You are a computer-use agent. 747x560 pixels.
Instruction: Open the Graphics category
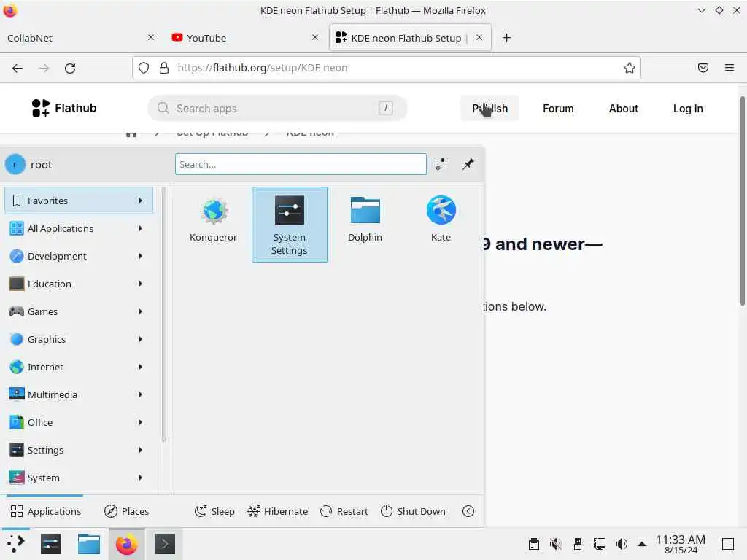(x=79, y=339)
